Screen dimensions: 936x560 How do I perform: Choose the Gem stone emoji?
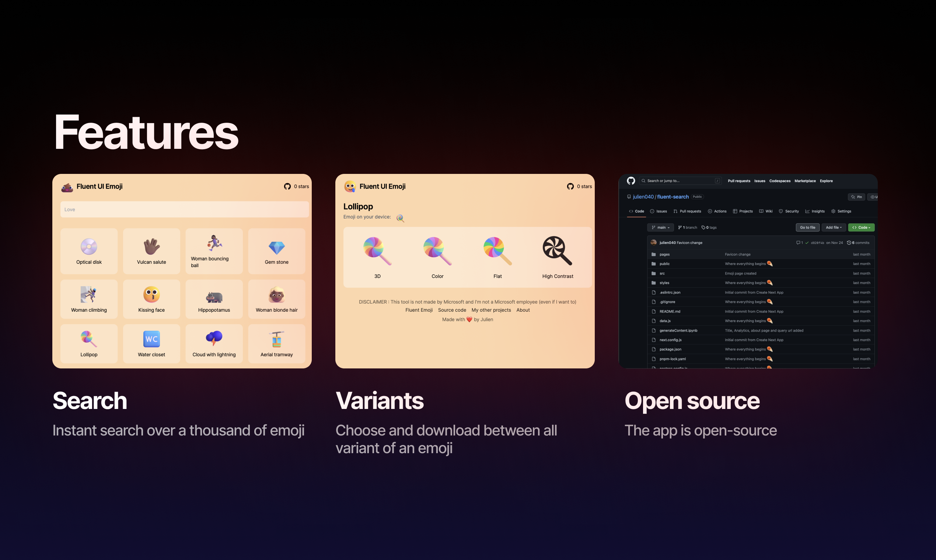277,251
